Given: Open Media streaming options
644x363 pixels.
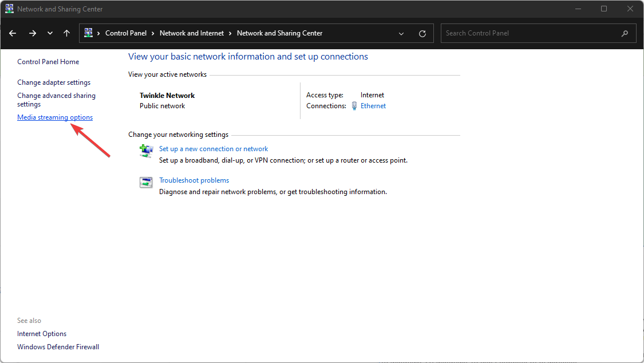Looking at the screenshot, I should (55, 117).
